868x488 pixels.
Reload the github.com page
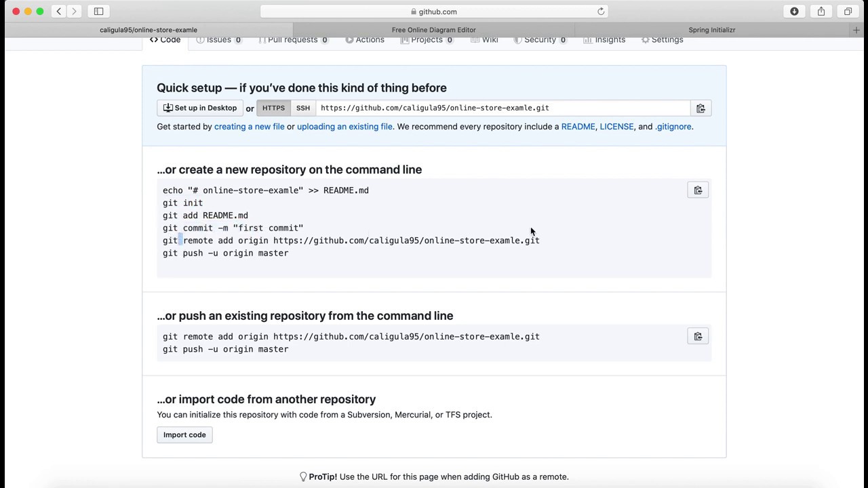tap(601, 12)
